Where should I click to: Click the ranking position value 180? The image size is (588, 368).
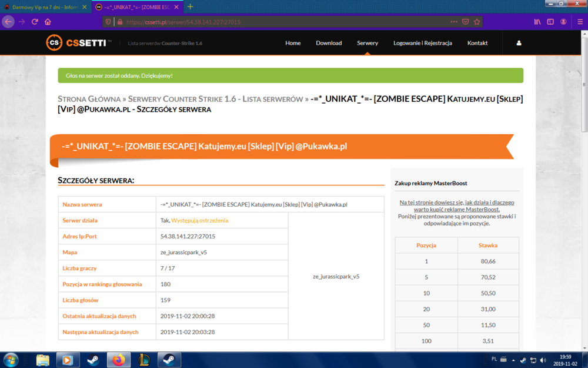(x=165, y=284)
